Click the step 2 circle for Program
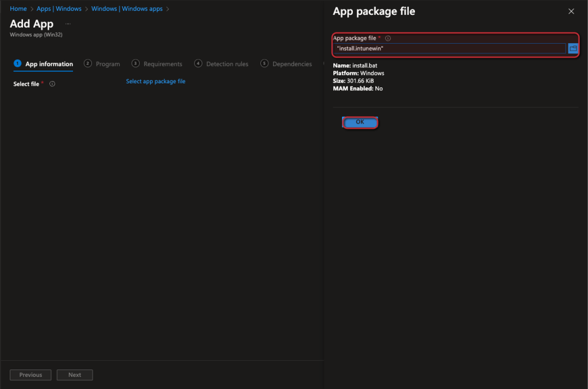This screenshot has height=389, width=588. tap(88, 64)
